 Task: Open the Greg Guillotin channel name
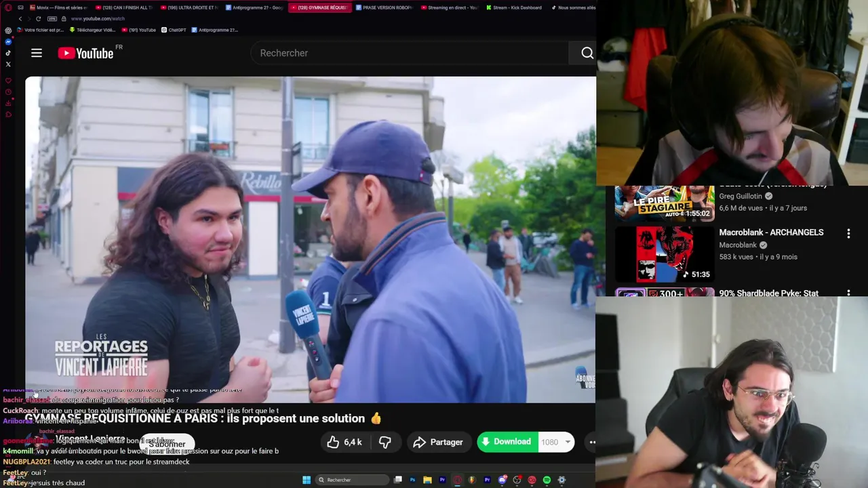point(741,196)
